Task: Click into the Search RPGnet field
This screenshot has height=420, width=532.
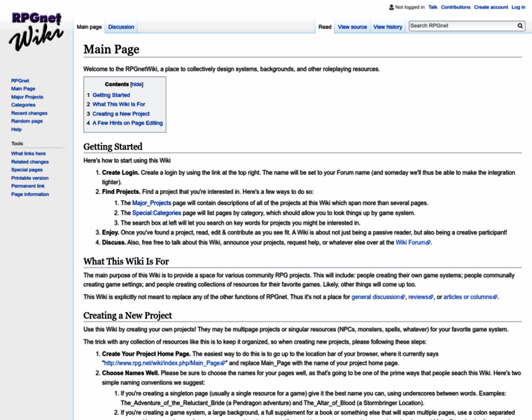Action: pos(462,26)
